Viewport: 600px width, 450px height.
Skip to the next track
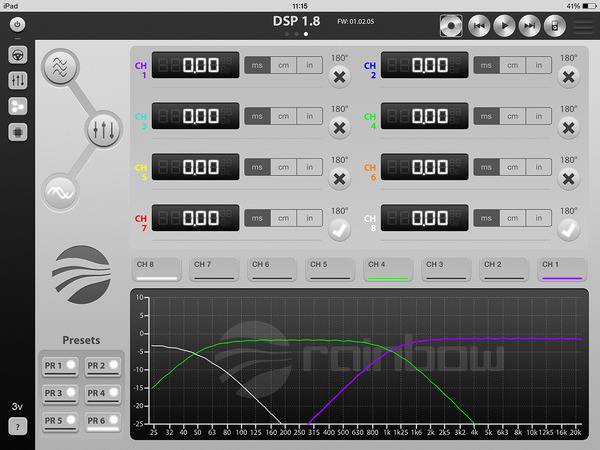click(530, 26)
